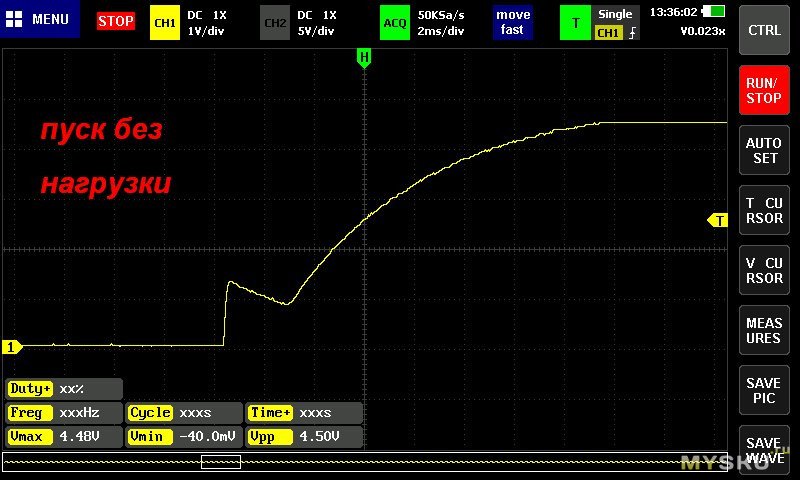
Task: Click the 50KSa/s sample rate text
Action: (441, 15)
